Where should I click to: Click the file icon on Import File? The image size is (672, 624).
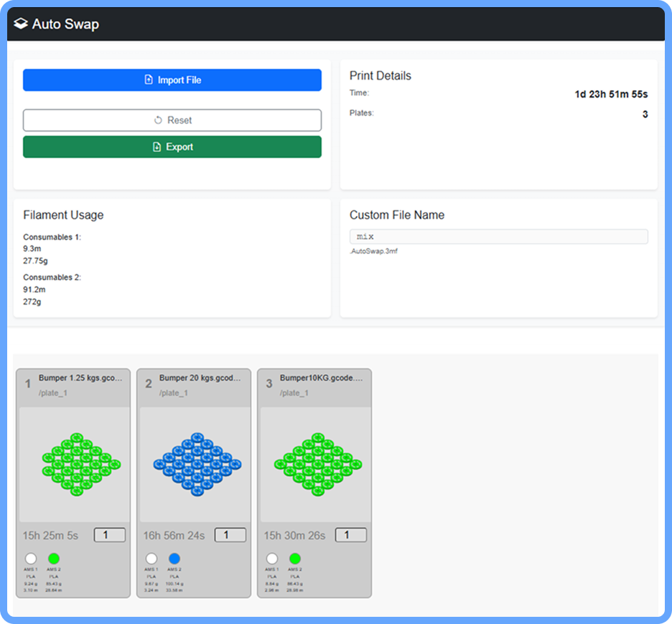pos(149,80)
